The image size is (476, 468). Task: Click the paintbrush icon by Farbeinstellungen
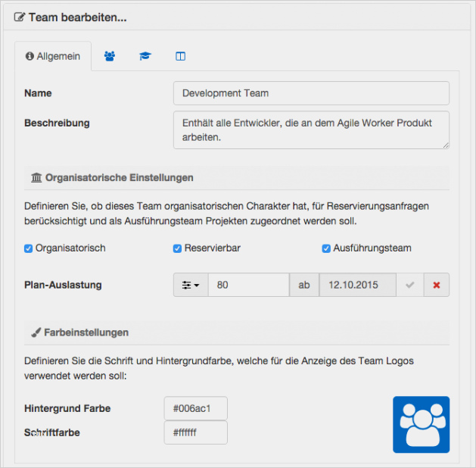pyautogui.click(x=36, y=332)
